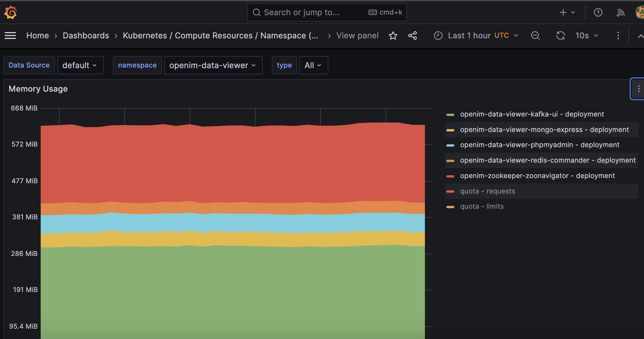Open the 10s refresh interval dropdown

587,36
